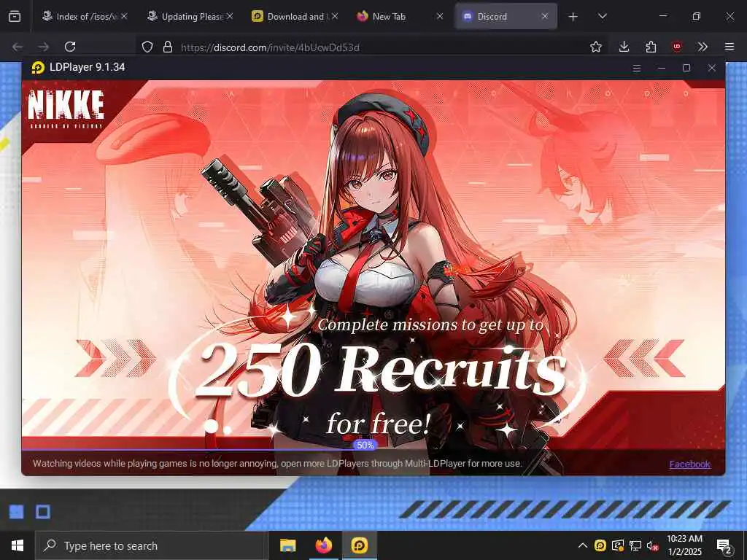The image size is (747, 560).
Task: Open the clock showing 10:23 AM
Action: (x=684, y=545)
